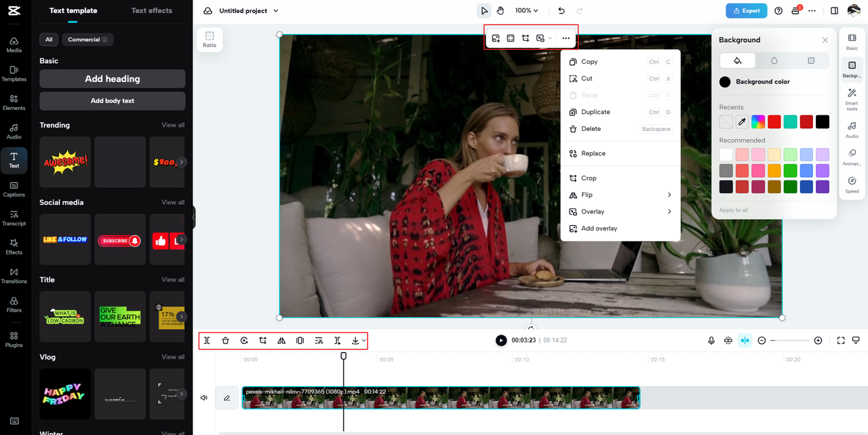
Task: Open the Captions panel
Action: (x=14, y=189)
